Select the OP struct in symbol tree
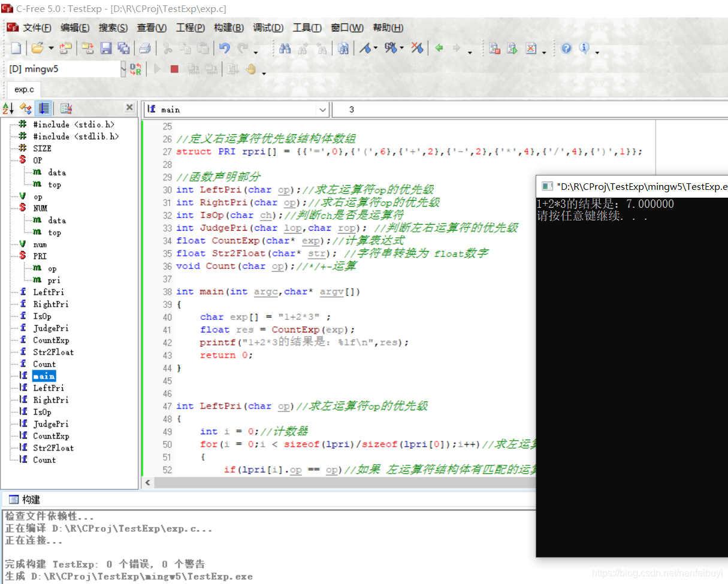 point(37,161)
